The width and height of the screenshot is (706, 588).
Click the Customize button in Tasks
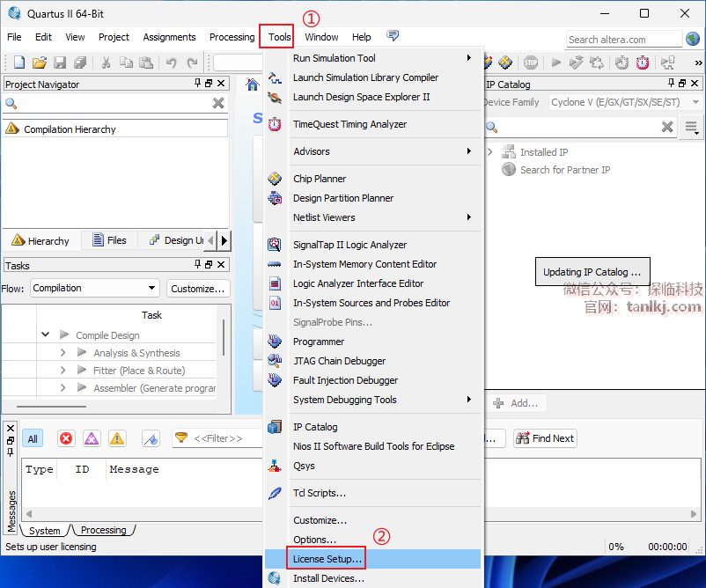click(198, 288)
